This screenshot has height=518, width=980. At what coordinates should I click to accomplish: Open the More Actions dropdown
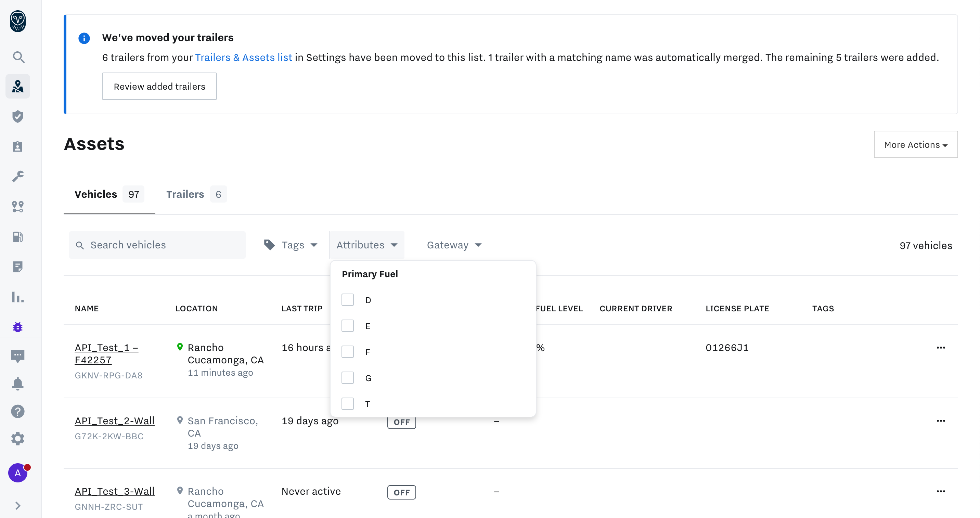point(915,144)
